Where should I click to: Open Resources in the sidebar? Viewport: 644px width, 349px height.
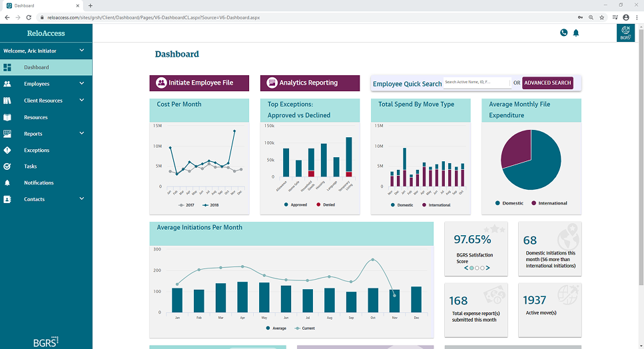(x=46, y=117)
